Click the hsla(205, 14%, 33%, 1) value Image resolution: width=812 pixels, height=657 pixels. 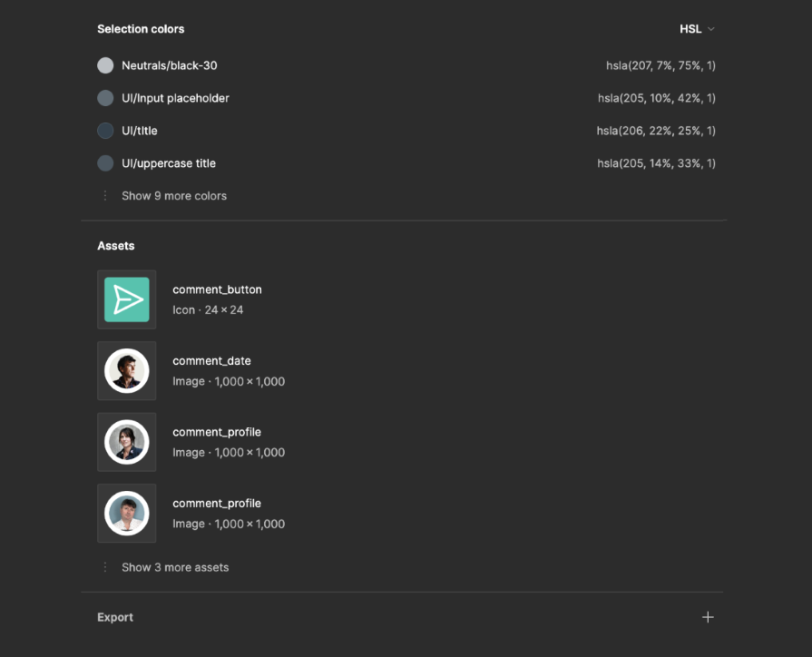coord(656,163)
